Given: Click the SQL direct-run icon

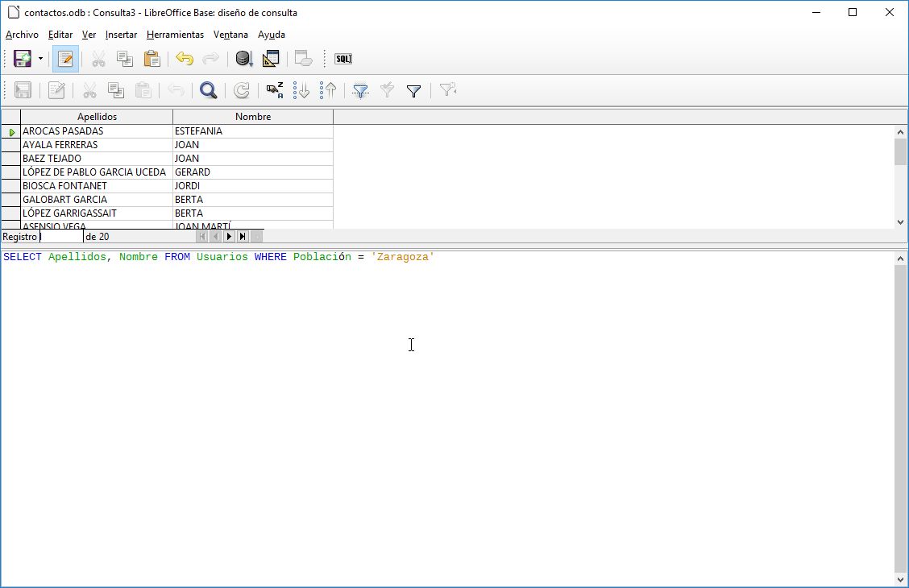Looking at the screenshot, I should tap(343, 59).
